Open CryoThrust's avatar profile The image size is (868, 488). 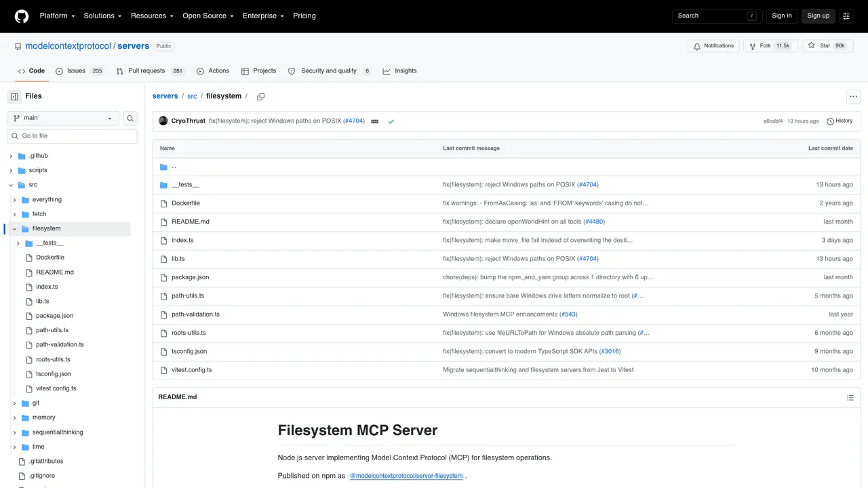(163, 121)
